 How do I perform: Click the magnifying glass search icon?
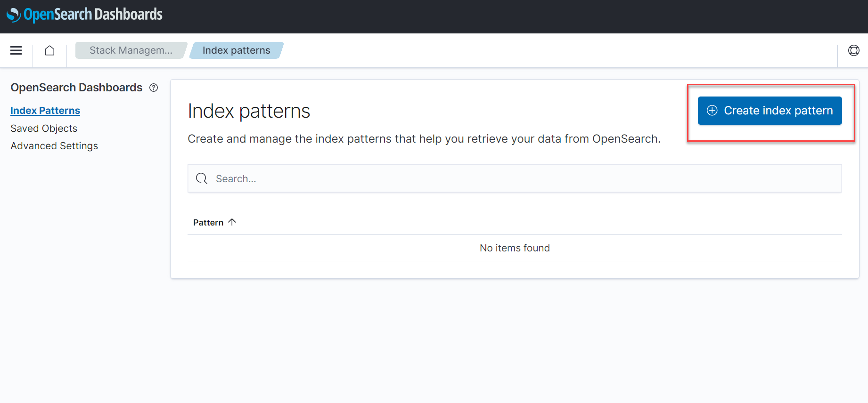[202, 178]
